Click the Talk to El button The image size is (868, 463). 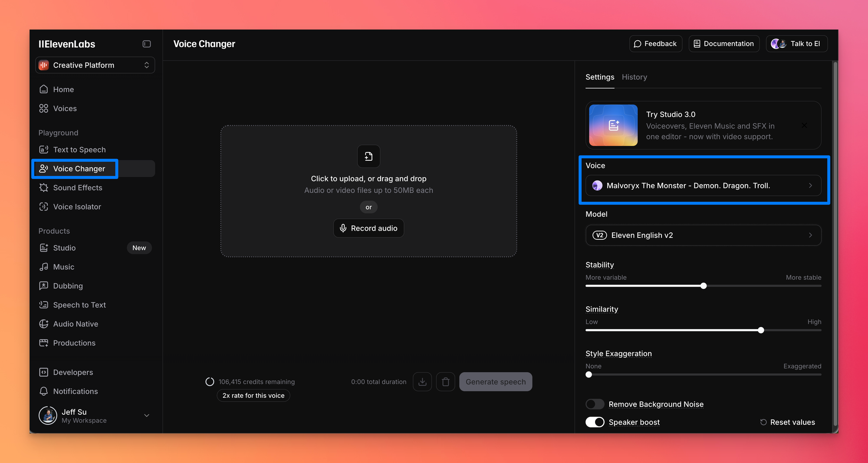796,44
